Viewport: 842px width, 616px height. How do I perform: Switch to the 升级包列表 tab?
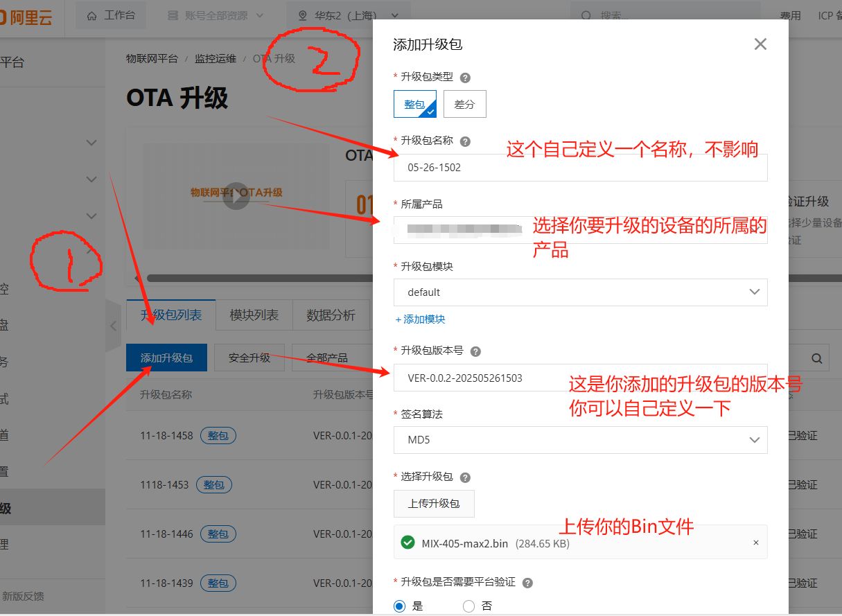click(x=171, y=315)
